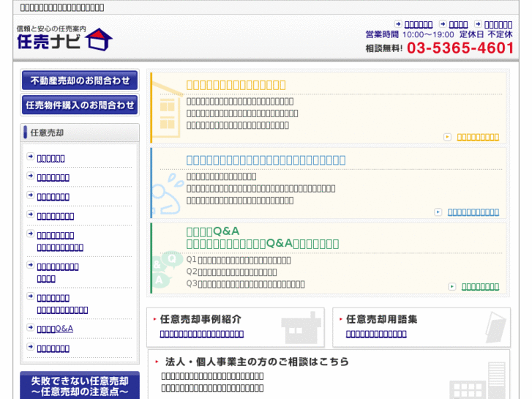Click the phone number 03-5365-4601
The image size is (532, 399).
click(x=460, y=48)
